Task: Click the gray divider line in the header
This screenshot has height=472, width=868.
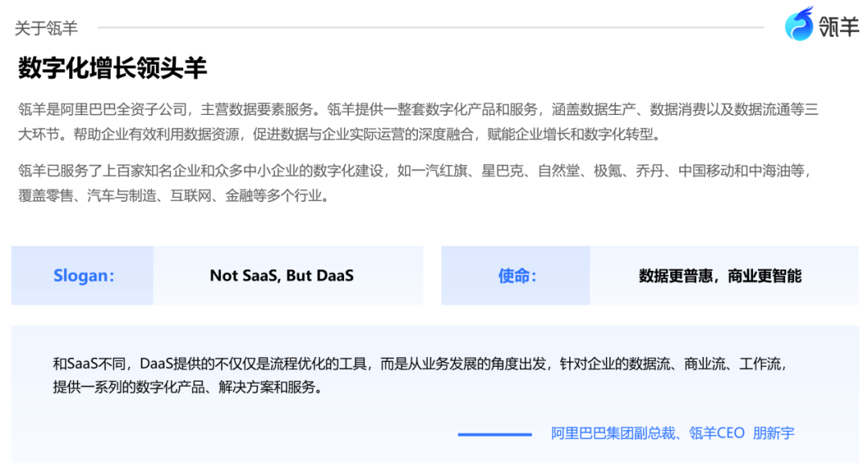Action: pyautogui.click(x=430, y=28)
